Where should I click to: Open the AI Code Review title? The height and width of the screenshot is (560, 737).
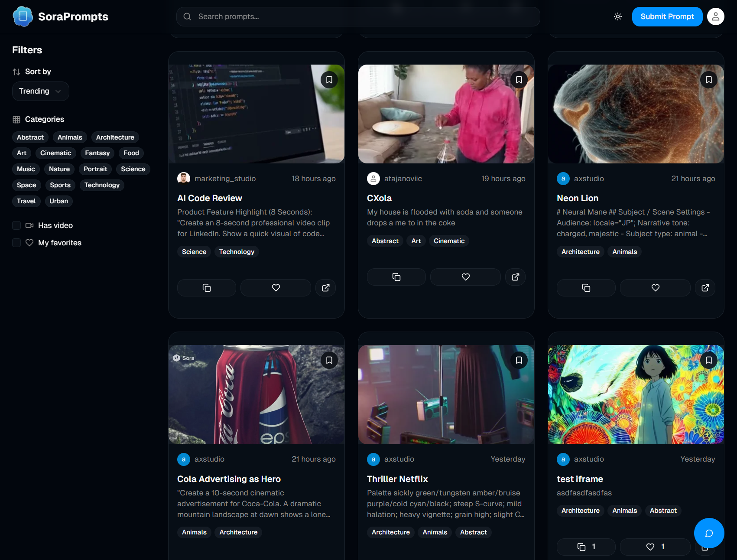(210, 198)
